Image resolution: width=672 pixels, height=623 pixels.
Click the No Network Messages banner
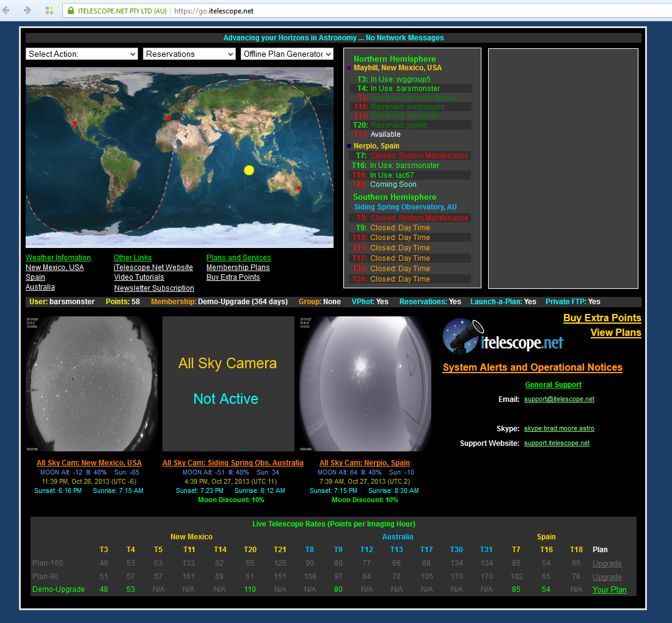[334, 38]
